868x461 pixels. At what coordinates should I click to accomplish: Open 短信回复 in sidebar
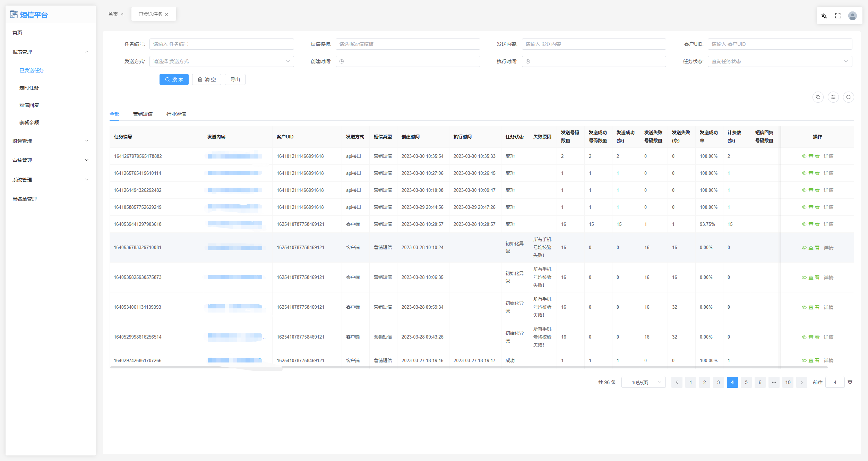pos(29,105)
